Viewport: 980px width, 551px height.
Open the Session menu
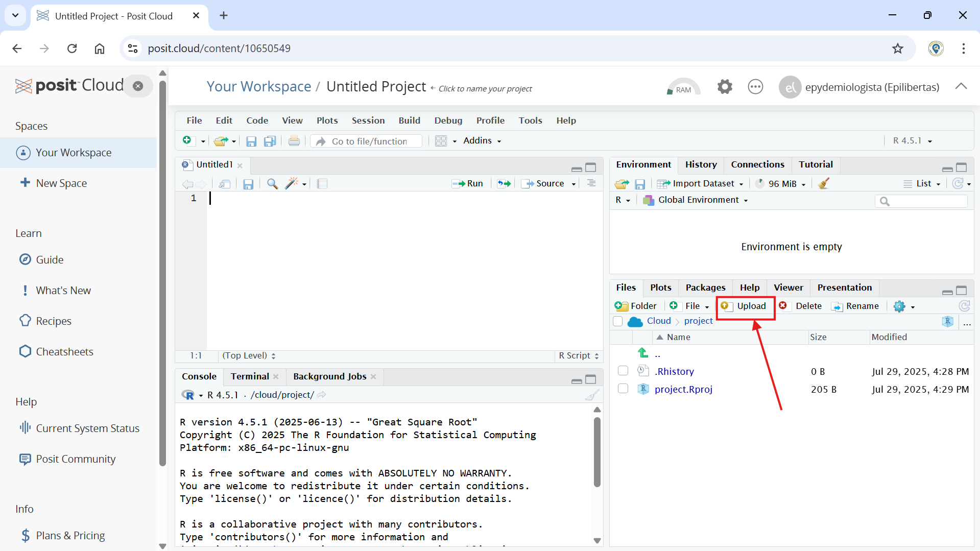pos(368,121)
